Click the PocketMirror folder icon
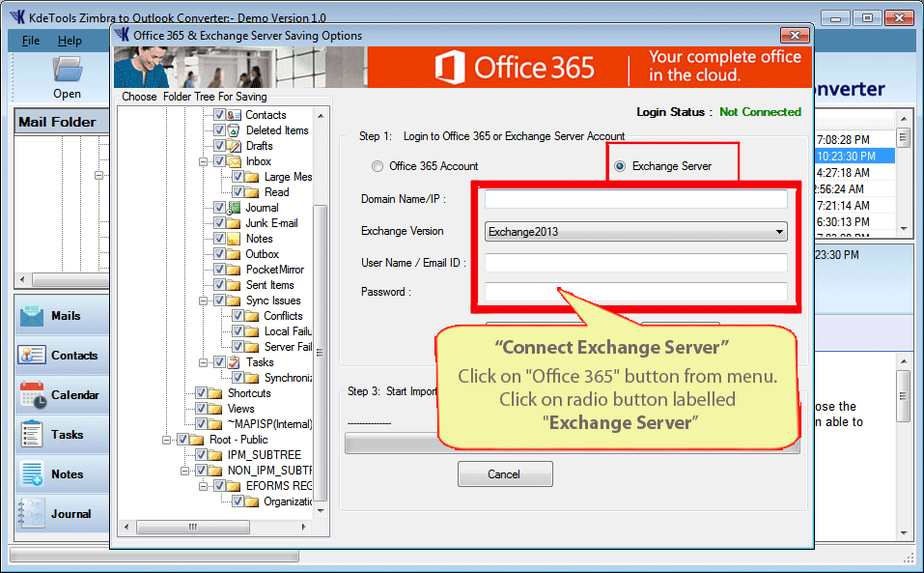Screen dimensions: 924x573 pyautogui.click(x=234, y=270)
